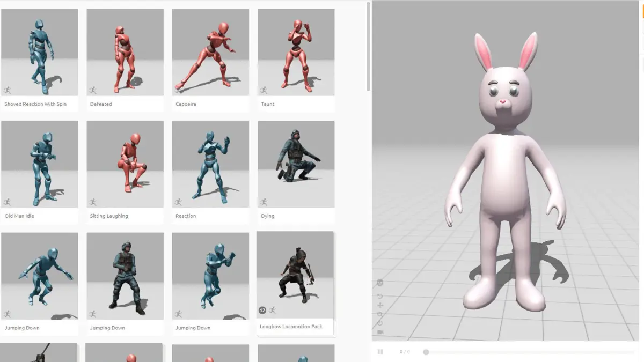
Task: Click the animation list vertical scrollbar
Action: [x=368, y=47]
